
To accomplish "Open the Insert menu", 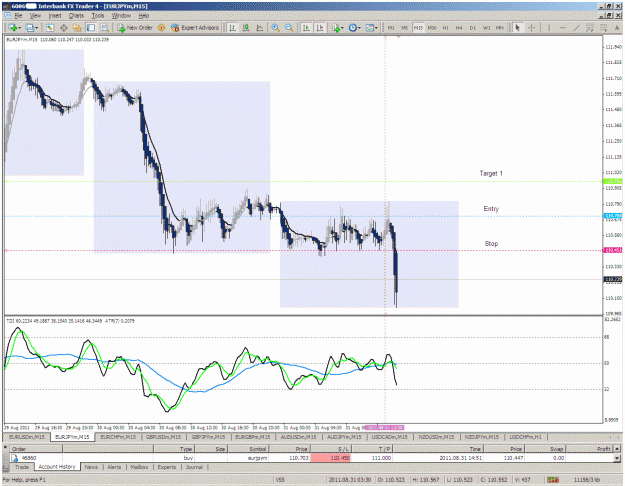I will (55, 16).
